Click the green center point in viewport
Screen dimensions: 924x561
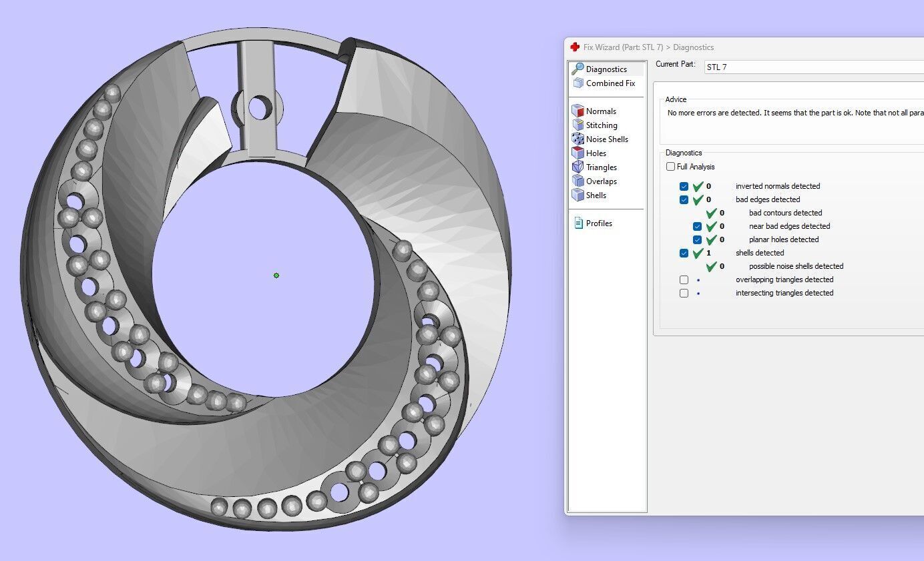(x=276, y=275)
